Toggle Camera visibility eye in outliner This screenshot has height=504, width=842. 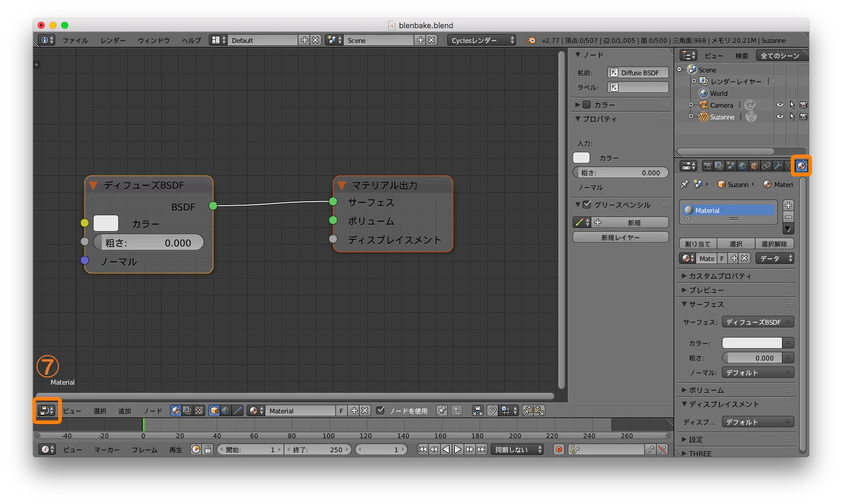click(780, 105)
